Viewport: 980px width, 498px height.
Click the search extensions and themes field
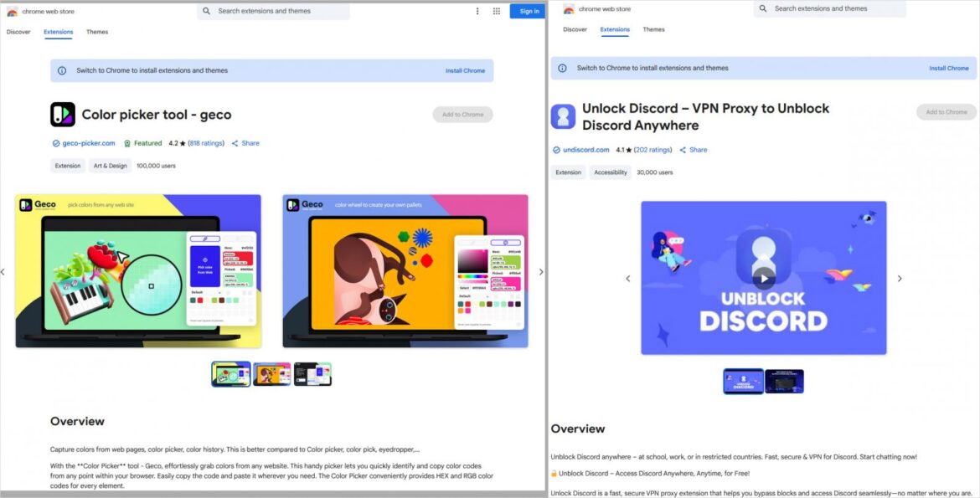click(x=276, y=11)
